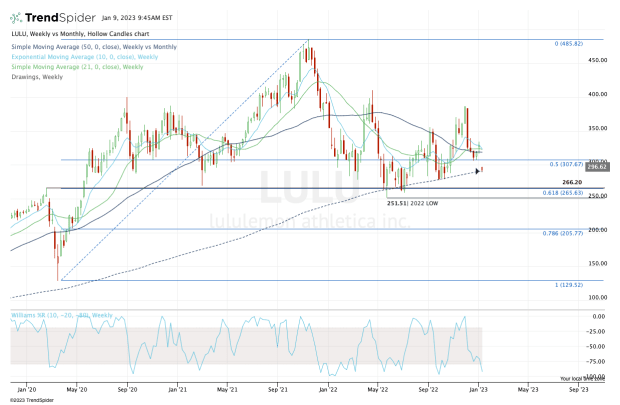This screenshot has height=405, width=620.
Task: Click the May '20 date axis label
Action: (x=77, y=390)
